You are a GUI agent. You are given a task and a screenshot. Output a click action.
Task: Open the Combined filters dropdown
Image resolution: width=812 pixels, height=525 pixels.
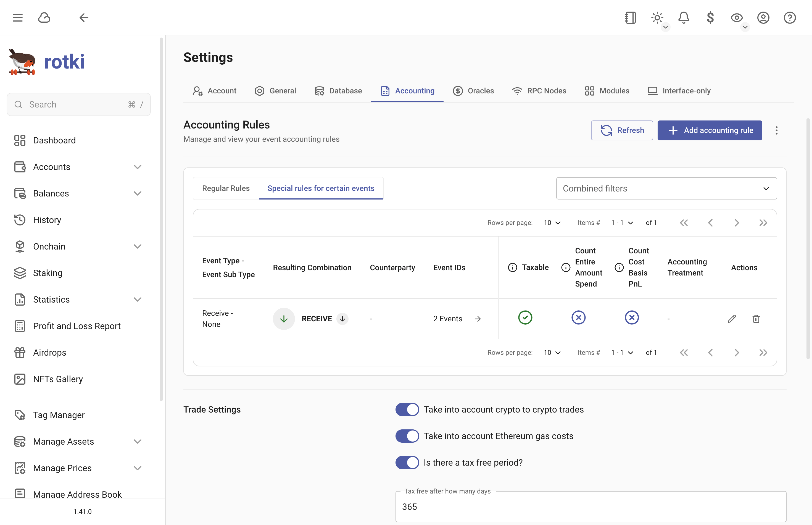point(666,188)
